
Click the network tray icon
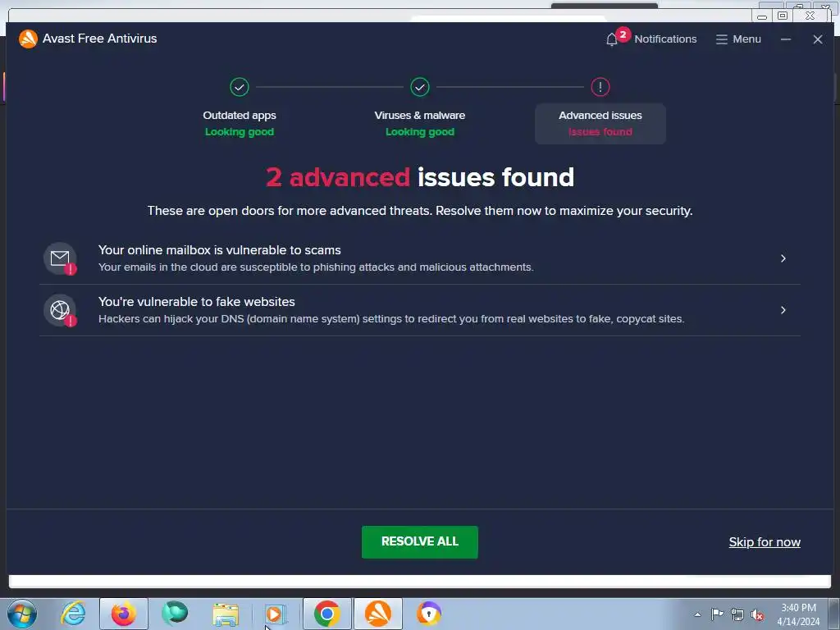pyautogui.click(x=737, y=614)
